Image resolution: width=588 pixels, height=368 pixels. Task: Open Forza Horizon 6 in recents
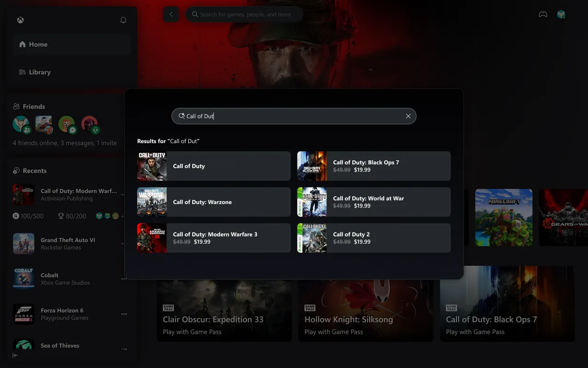tap(65, 314)
